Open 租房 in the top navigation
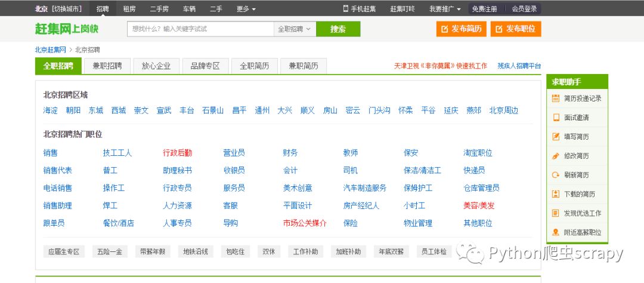The width and height of the screenshot is (644, 283). (x=129, y=8)
